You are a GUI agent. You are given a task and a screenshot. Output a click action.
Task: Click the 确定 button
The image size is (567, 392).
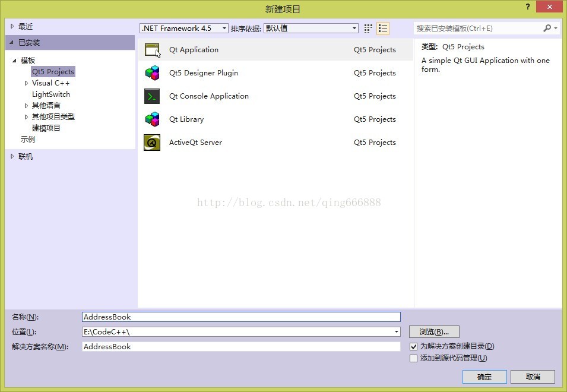[x=484, y=377]
